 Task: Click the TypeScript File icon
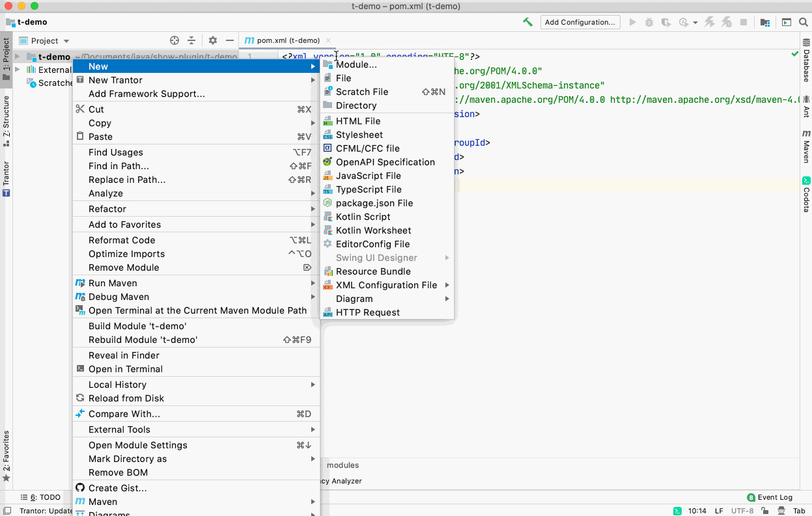tap(328, 189)
